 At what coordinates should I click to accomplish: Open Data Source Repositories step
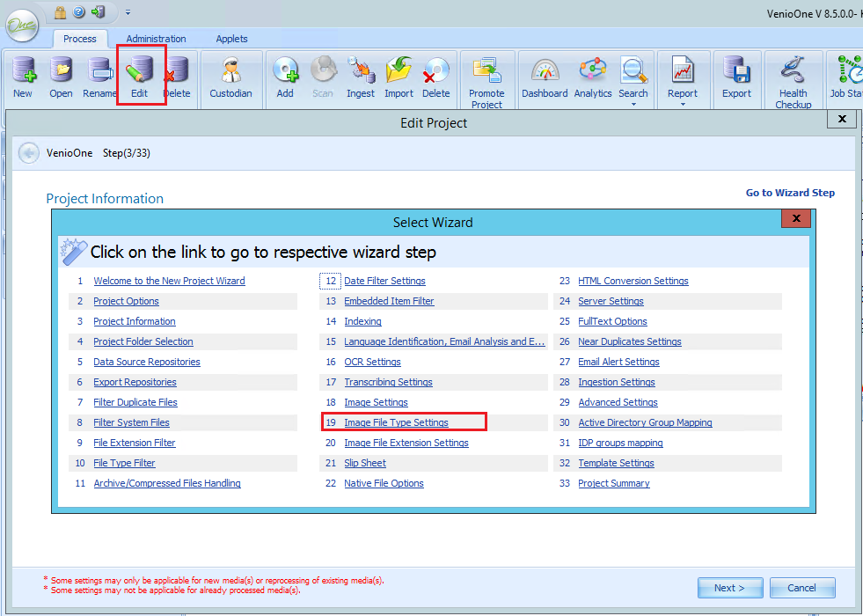coord(147,363)
